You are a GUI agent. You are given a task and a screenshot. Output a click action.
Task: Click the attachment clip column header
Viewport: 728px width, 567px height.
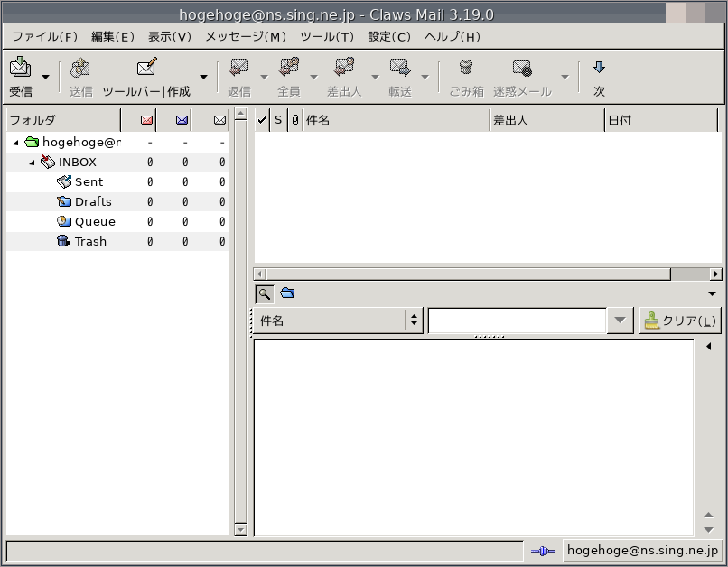click(295, 120)
